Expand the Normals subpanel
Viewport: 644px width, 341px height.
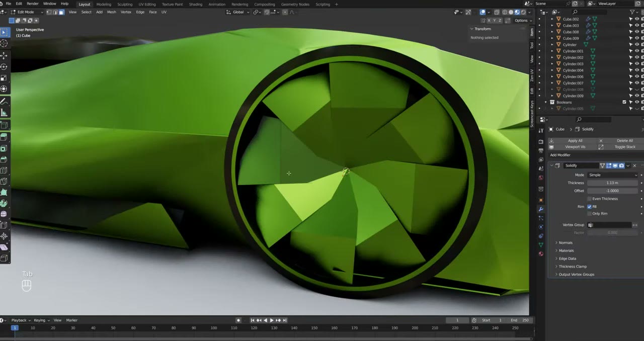566,243
